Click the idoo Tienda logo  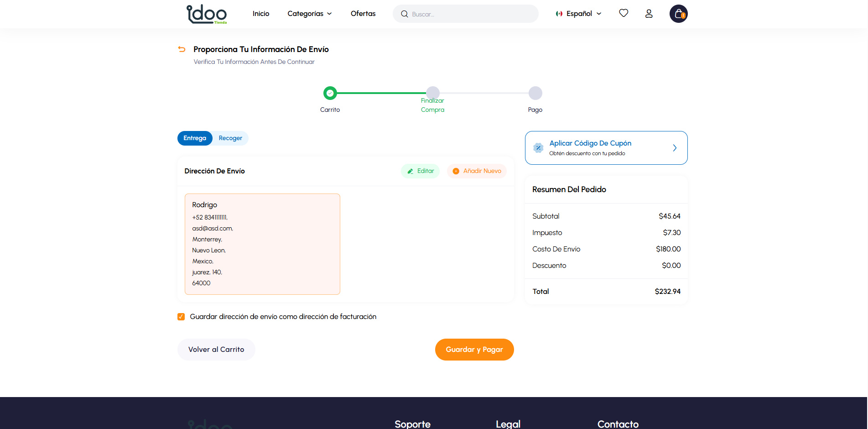[207, 14]
